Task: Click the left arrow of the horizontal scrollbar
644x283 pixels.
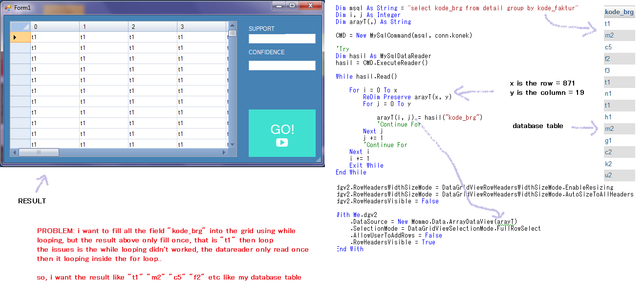Action: point(15,152)
